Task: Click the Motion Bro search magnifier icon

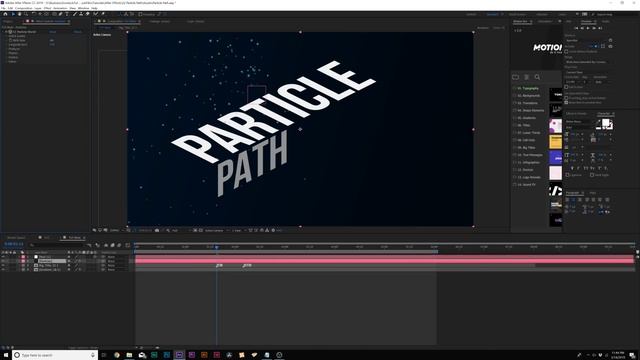Action: pyautogui.click(x=537, y=77)
